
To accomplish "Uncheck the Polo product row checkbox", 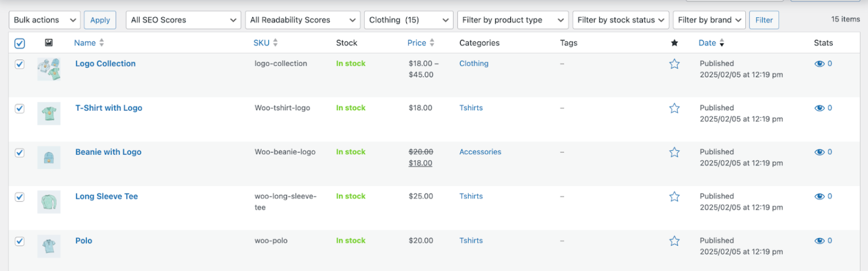I will pyautogui.click(x=20, y=241).
